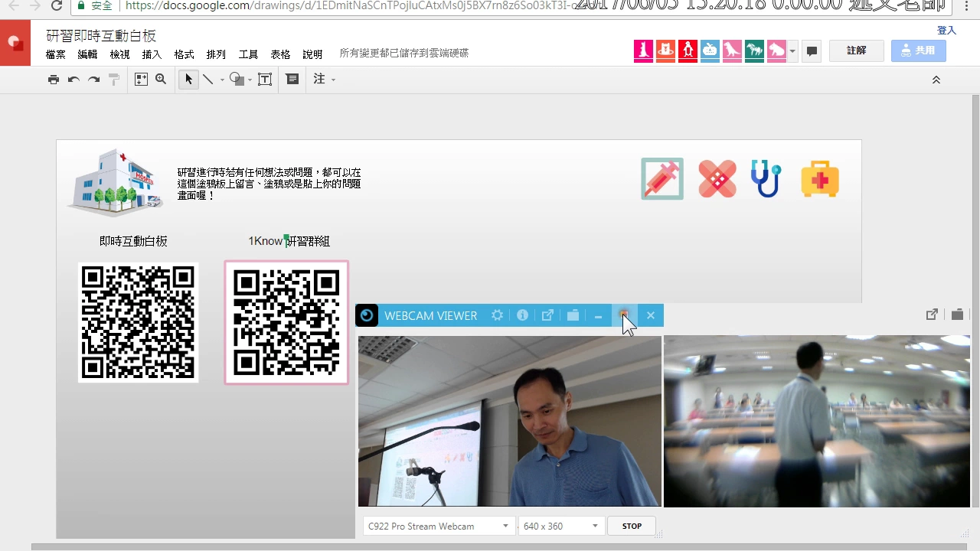This screenshot has width=980, height=551.
Task: Click the Webcam Viewer pop-out icon
Action: (547, 315)
